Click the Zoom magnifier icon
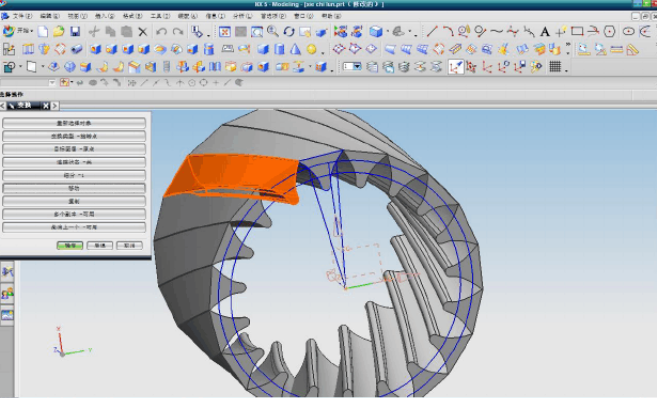Image resolution: width=657 pixels, height=398 pixels. [273, 31]
